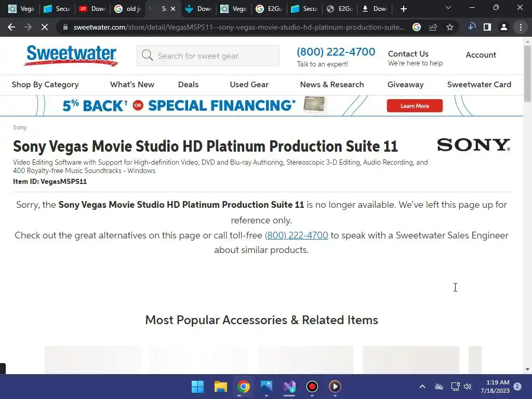532x399 pixels.
Task: Click the media player icon in taskbar
Action: pos(335,387)
